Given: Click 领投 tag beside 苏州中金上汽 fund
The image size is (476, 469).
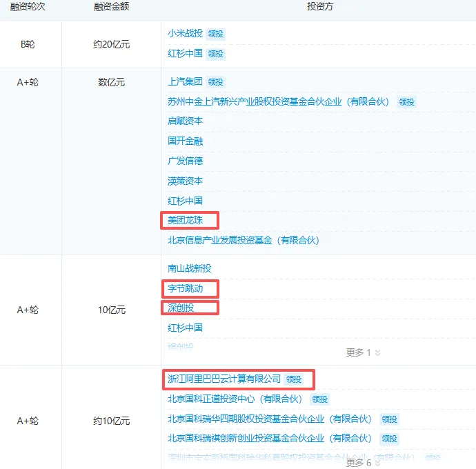Looking at the screenshot, I should 407,102.
